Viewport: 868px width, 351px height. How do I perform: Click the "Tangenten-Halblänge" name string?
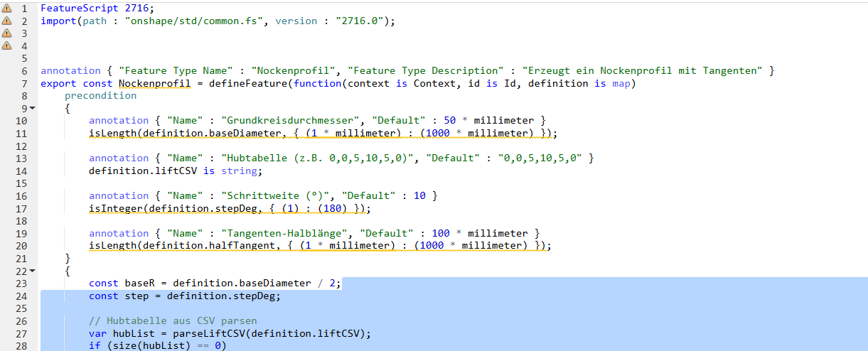pyautogui.click(x=284, y=234)
